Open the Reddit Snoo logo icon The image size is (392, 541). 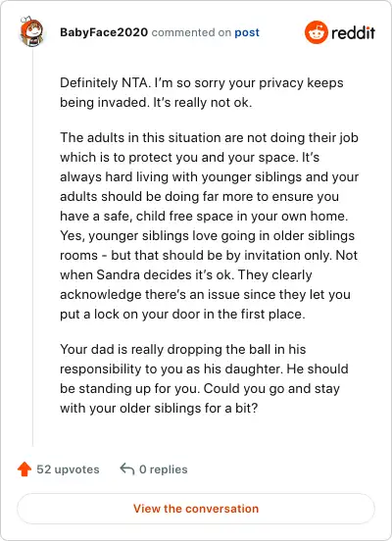tap(317, 32)
